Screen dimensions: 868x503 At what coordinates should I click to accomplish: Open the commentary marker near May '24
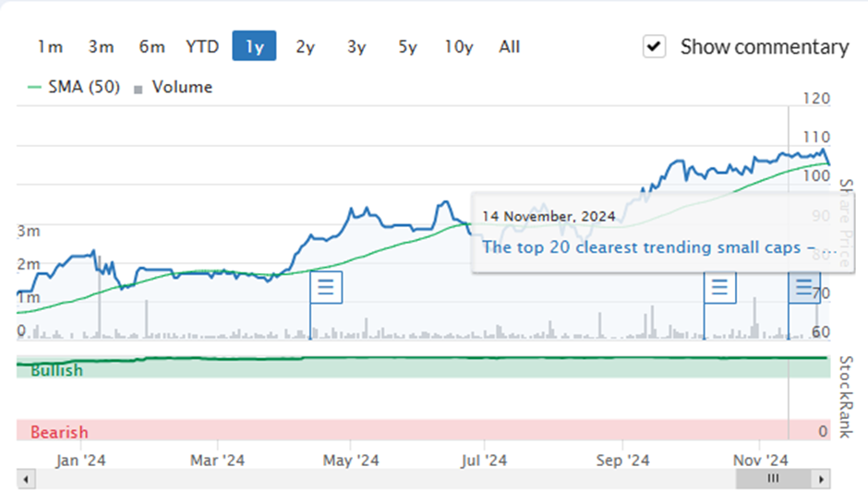(x=326, y=287)
